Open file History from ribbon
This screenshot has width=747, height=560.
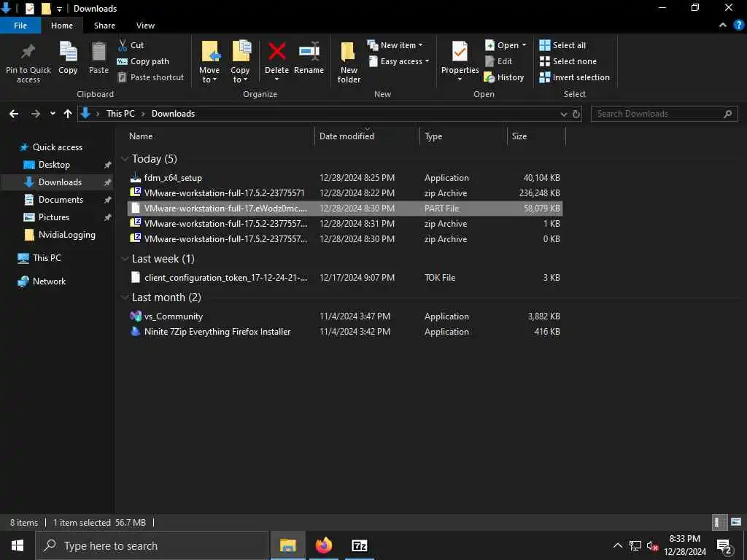click(x=504, y=77)
